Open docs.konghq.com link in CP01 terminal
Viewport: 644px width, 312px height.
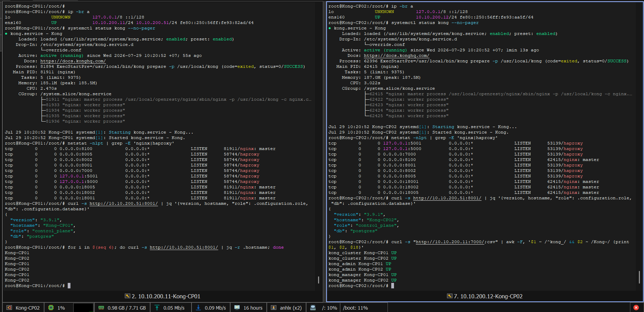tap(73, 61)
